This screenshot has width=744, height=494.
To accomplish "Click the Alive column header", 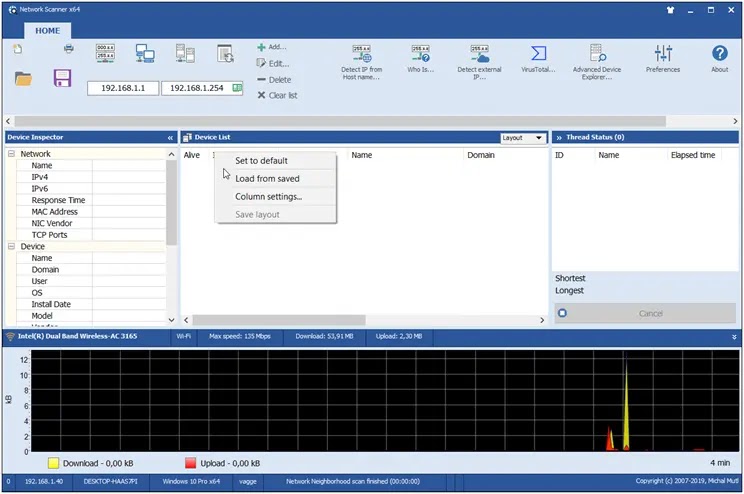I will 192,155.
